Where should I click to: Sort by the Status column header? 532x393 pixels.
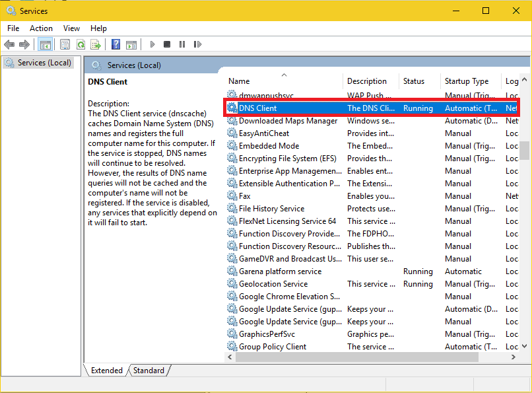(420, 81)
